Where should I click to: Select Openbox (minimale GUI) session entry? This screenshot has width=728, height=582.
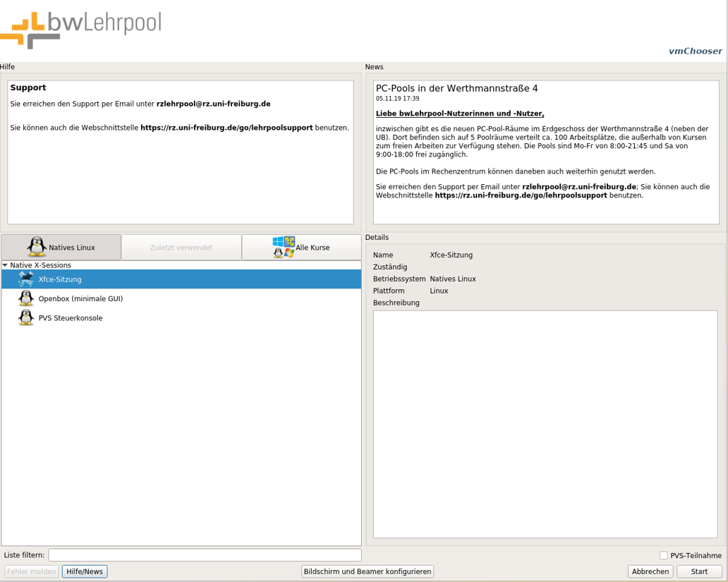coord(80,298)
